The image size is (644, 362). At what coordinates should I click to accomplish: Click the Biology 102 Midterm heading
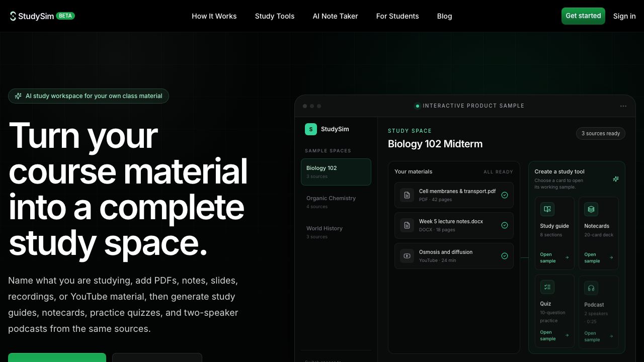tap(435, 144)
